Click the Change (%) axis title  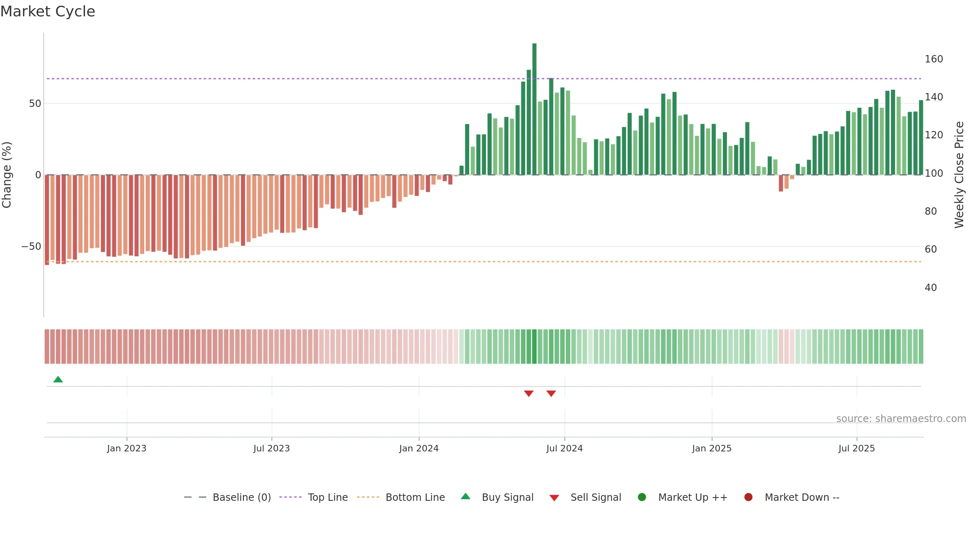7,175
